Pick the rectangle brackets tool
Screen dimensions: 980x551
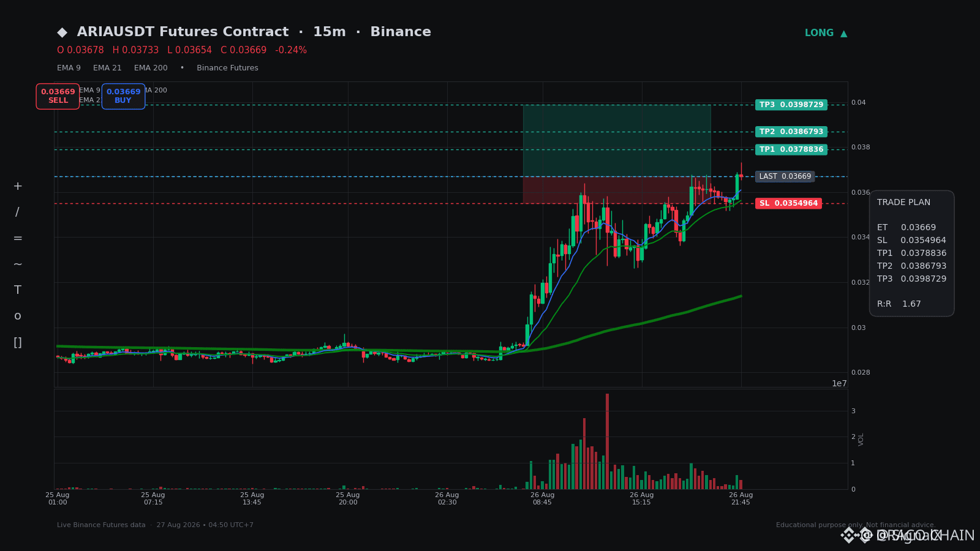click(18, 342)
